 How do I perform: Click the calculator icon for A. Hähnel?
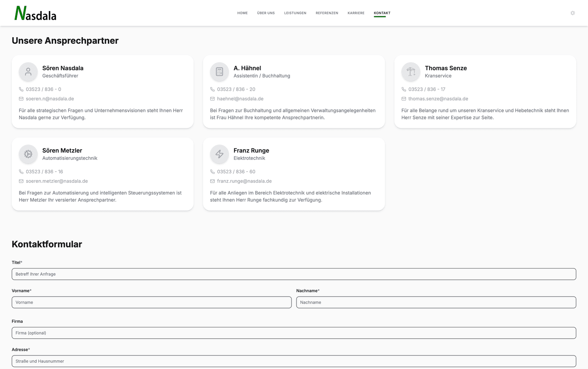219,72
